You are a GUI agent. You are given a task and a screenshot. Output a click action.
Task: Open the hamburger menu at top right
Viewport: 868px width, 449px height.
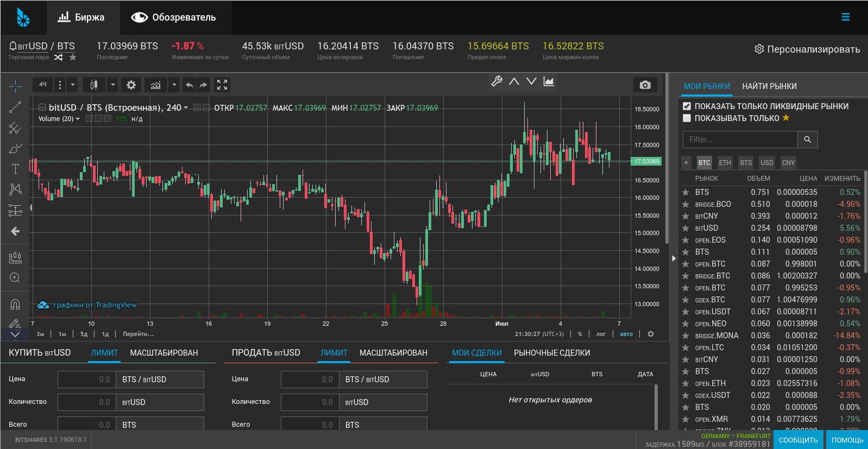click(x=845, y=17)
